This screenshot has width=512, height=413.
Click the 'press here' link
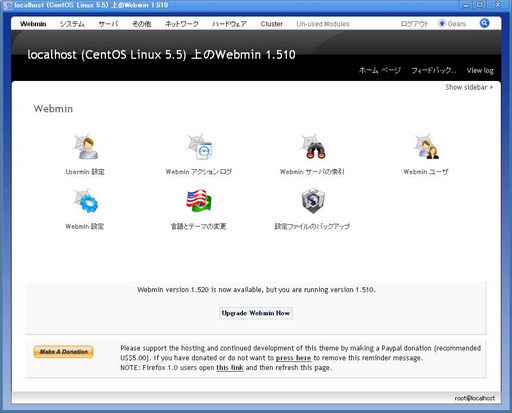(x=293, y=358)
